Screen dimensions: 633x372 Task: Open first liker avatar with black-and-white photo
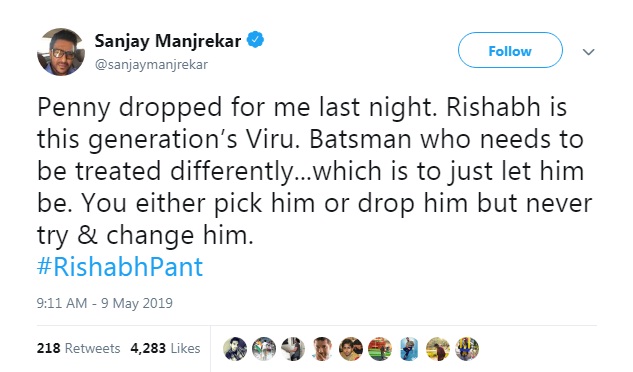(235, 349)
